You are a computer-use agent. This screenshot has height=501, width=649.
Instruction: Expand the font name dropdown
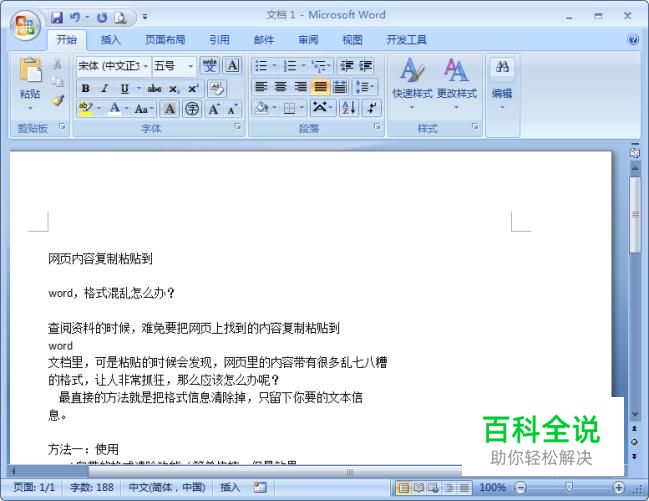(x=146, y=66)
